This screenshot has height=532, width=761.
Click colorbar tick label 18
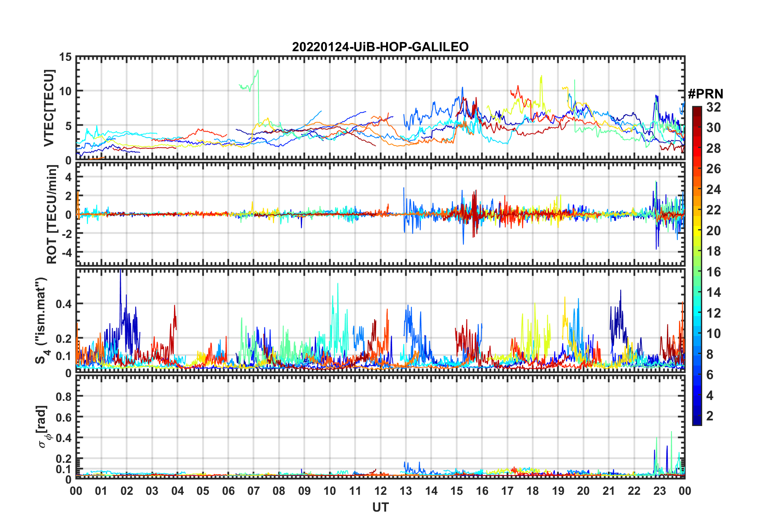(713, 251)
